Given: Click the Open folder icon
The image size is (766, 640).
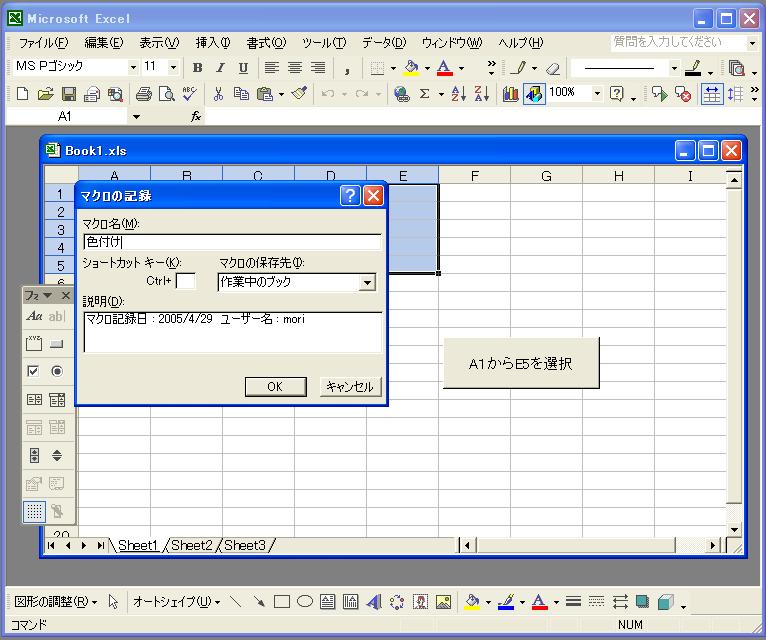Looking at the screenshot, I should coord(45,93).
